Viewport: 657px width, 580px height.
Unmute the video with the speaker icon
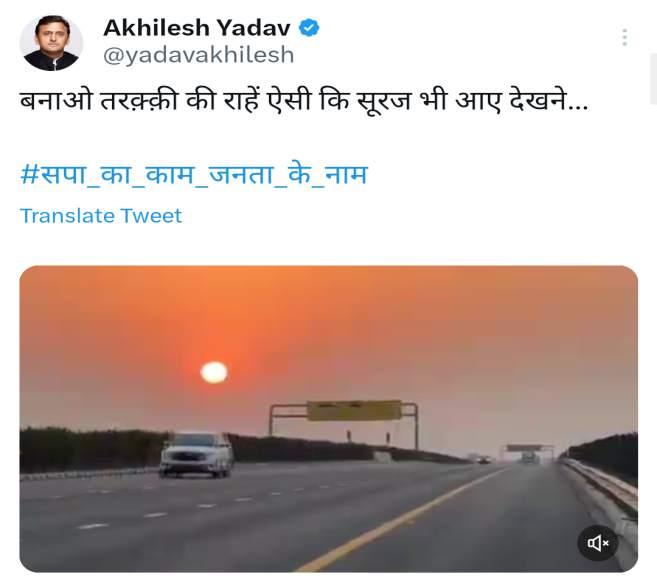[598, 543]
